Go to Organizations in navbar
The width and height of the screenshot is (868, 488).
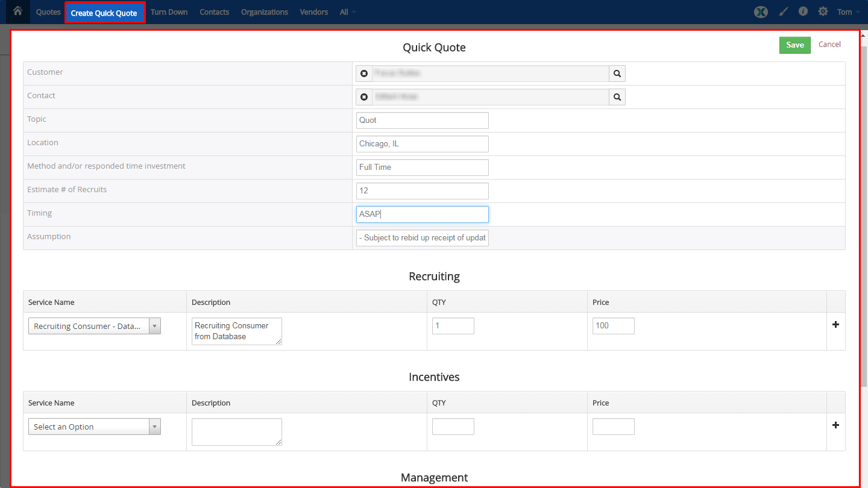(x=265, y=12)
